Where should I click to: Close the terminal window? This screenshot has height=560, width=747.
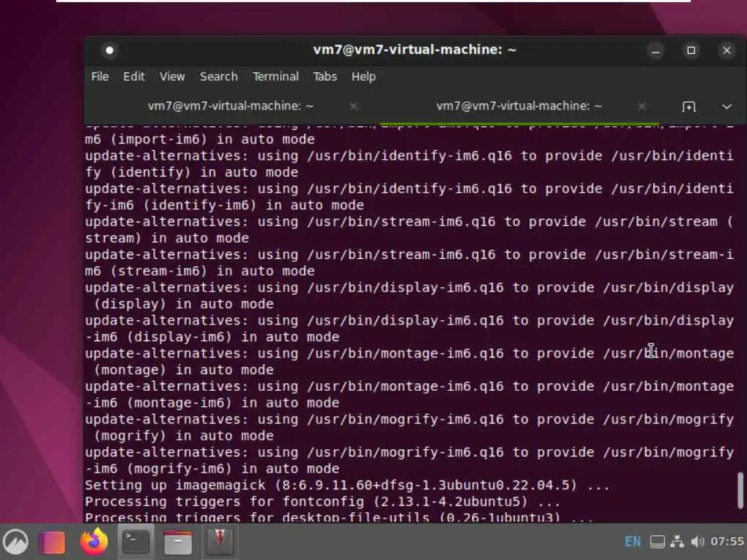727,50
